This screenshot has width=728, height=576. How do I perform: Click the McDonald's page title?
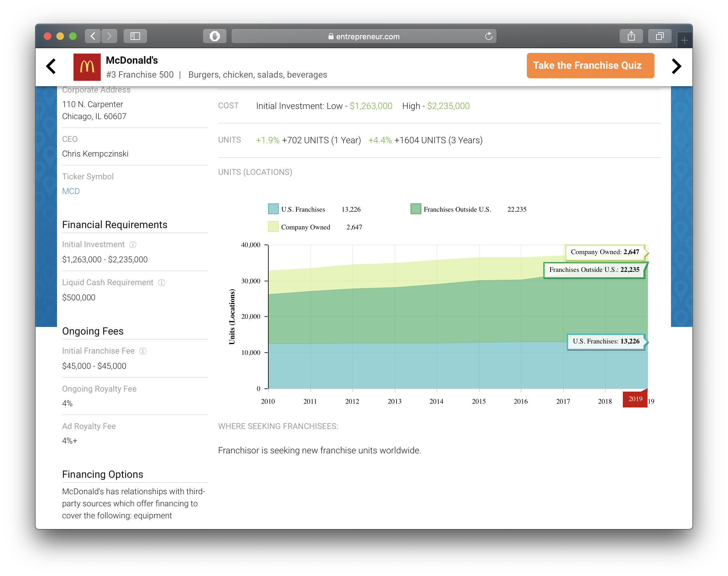point(132,60)
